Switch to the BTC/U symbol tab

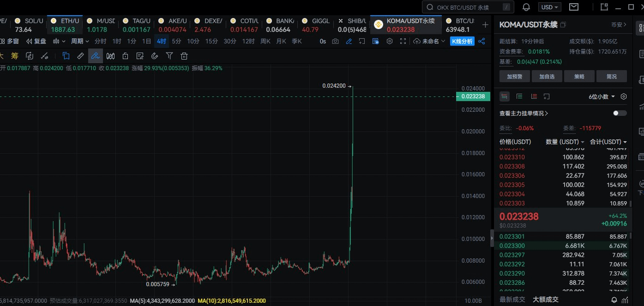click(460, 25)
